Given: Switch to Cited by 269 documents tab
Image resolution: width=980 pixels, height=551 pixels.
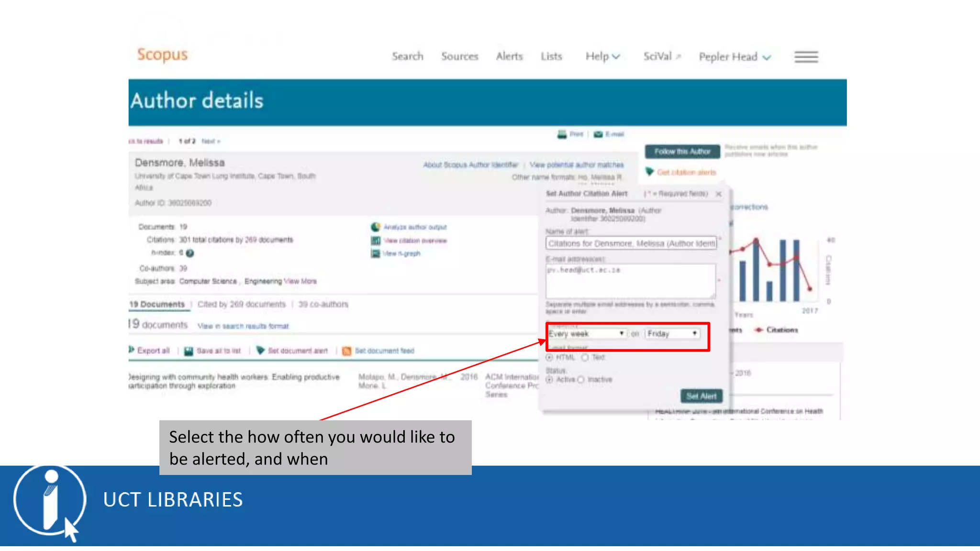Looking at the screenshot, I should tap(241, 304).
